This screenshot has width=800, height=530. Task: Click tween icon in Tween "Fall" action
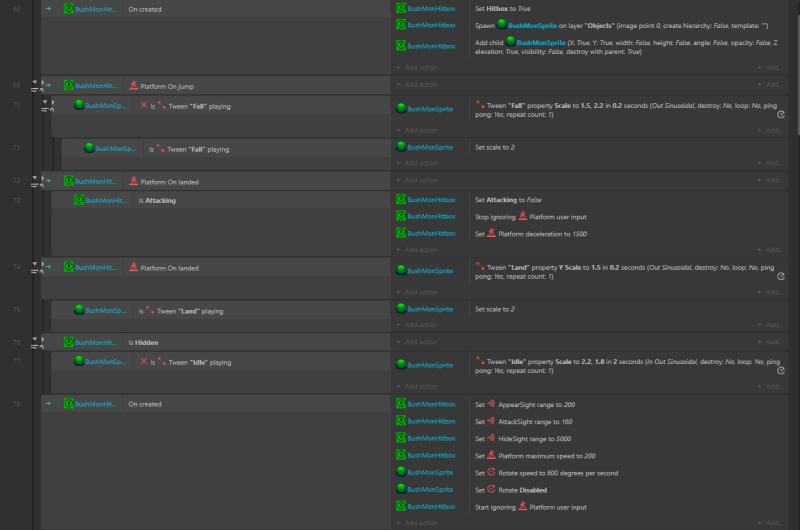point(480,105)
